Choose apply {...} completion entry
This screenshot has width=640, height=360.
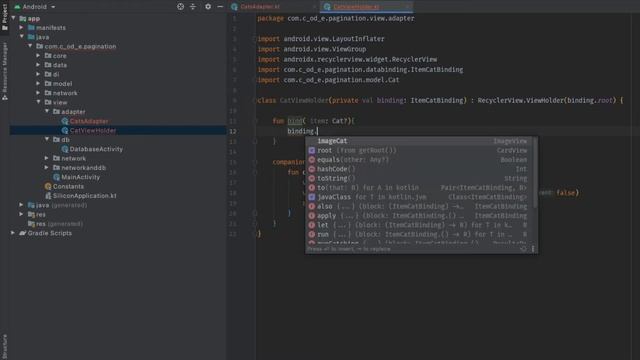pyautogui.click(x=420, y=216)
